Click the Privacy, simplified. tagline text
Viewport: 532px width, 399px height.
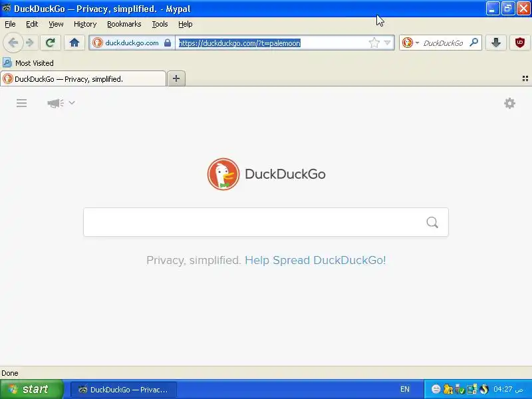point(194,260)
